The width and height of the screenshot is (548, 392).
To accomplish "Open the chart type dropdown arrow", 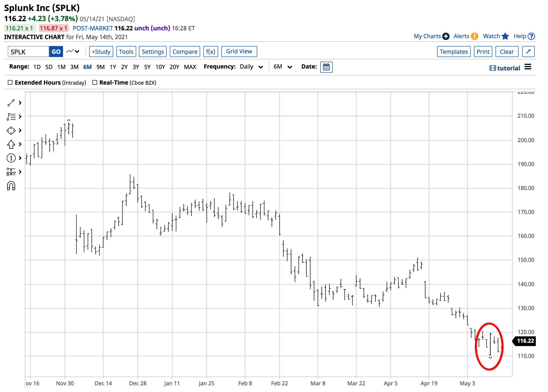I will [x=77, y=52].
